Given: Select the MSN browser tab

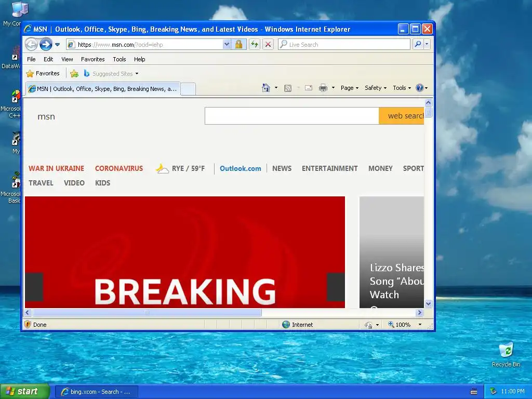Looking at the screenshot, I should (x=103, y=89).
